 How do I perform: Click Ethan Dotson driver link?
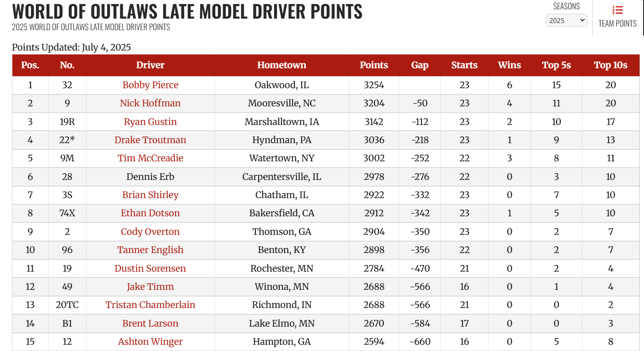point(150,213)
